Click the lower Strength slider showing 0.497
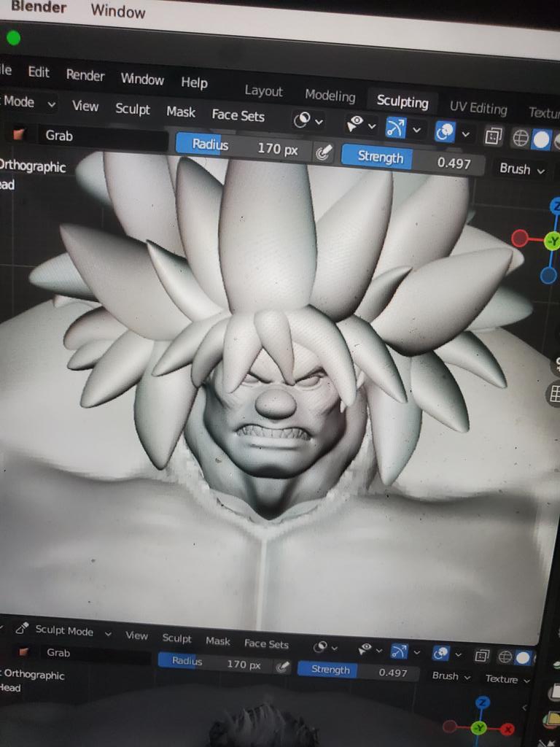The image size is (560, 747). pos(359,671)
